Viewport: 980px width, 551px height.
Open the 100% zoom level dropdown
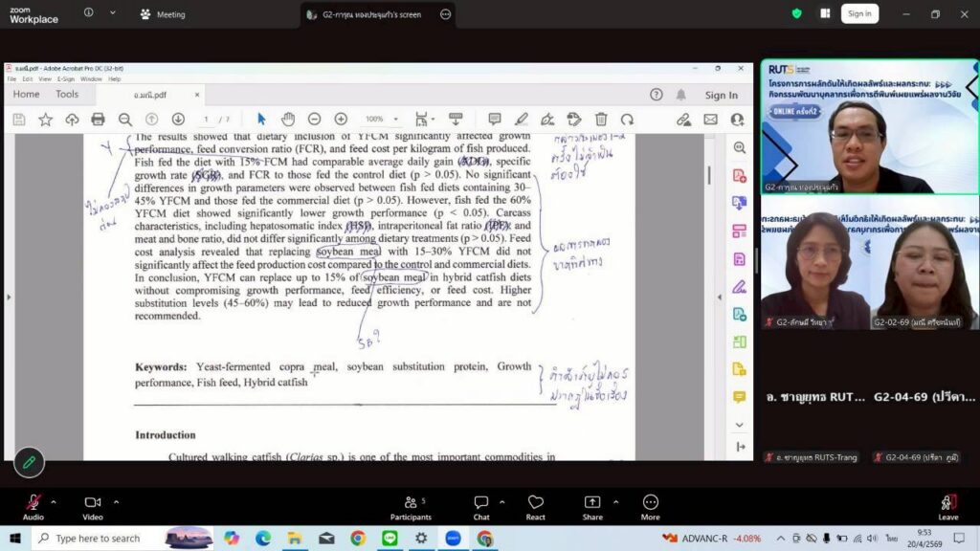[x=382, y=120]
